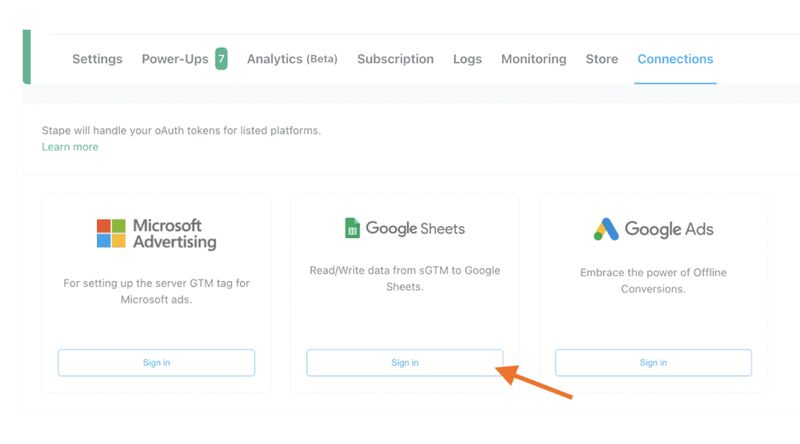Click the 'Stape will handle your oAuth tokens' text
This screenshot has height=444, width=800.
click(x=181, y=131)
